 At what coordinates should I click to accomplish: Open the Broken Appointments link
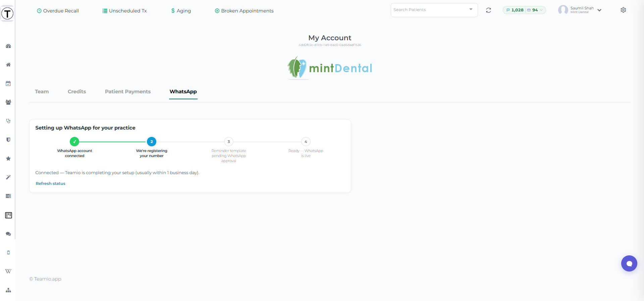point(244,11)
